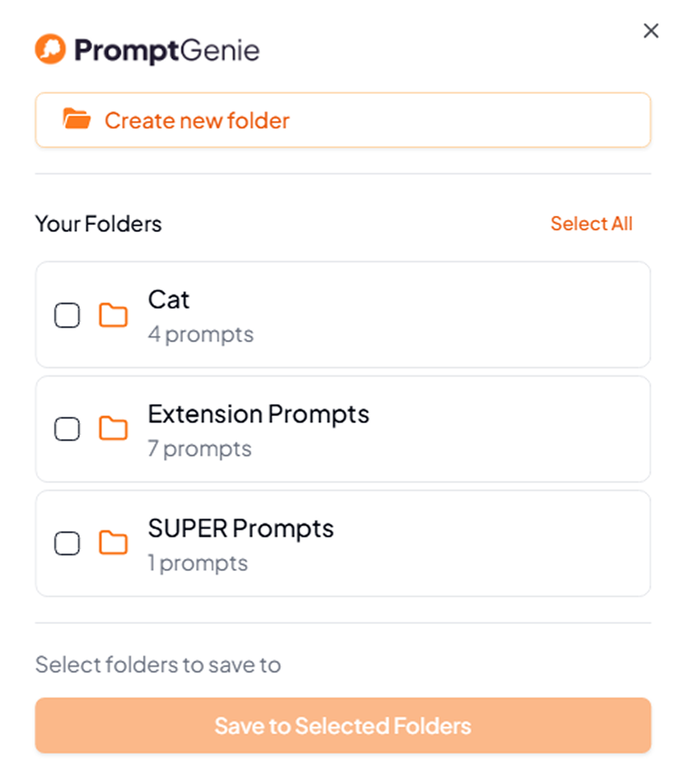
Task: Check the Cat folder checkbox
Action: coord(67,315)
